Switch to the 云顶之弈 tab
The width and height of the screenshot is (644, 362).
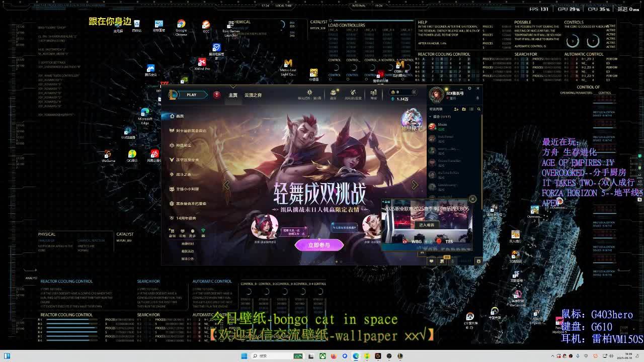253,95
